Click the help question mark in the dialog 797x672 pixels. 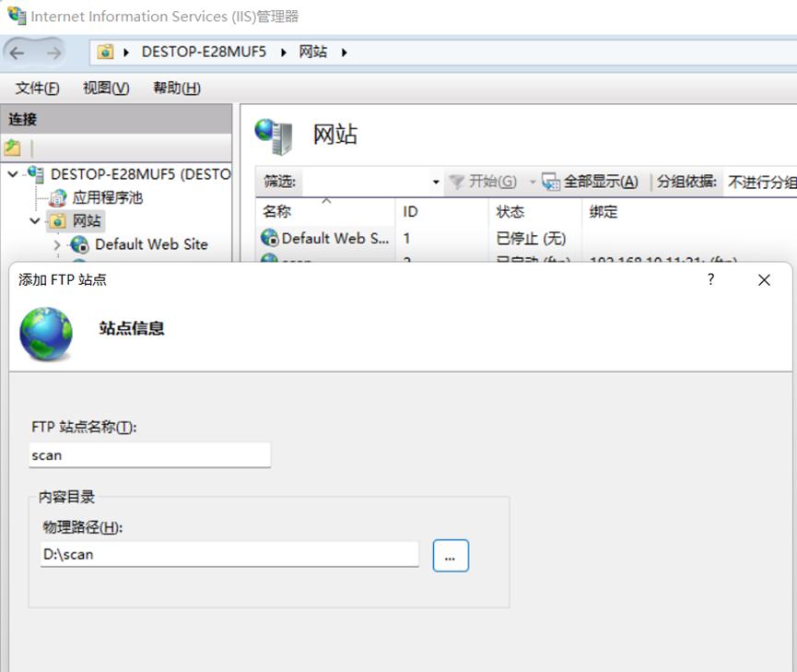click(710, 279)
